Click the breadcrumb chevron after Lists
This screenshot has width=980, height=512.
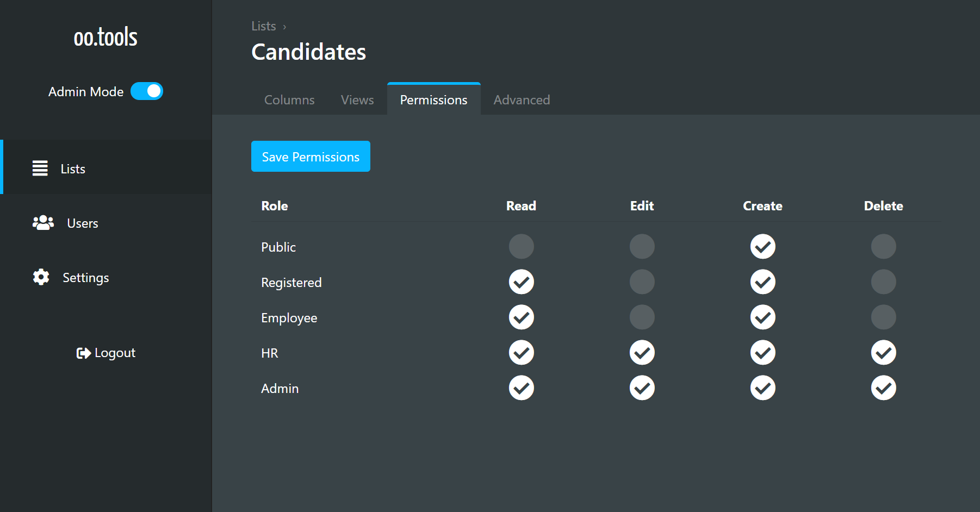tap(284, 27)
